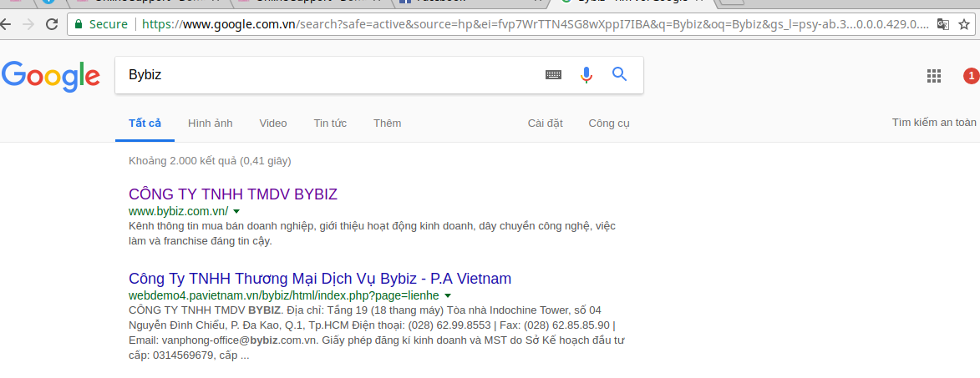Screen dimensions: 980x378
Task: Switch to the Hình ảnh tab
Action: 210,123
